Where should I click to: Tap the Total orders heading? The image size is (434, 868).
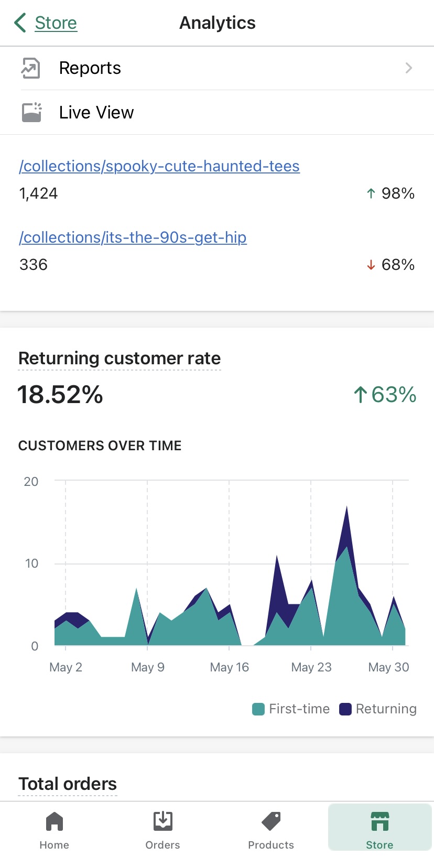click(x=68, y=784)
